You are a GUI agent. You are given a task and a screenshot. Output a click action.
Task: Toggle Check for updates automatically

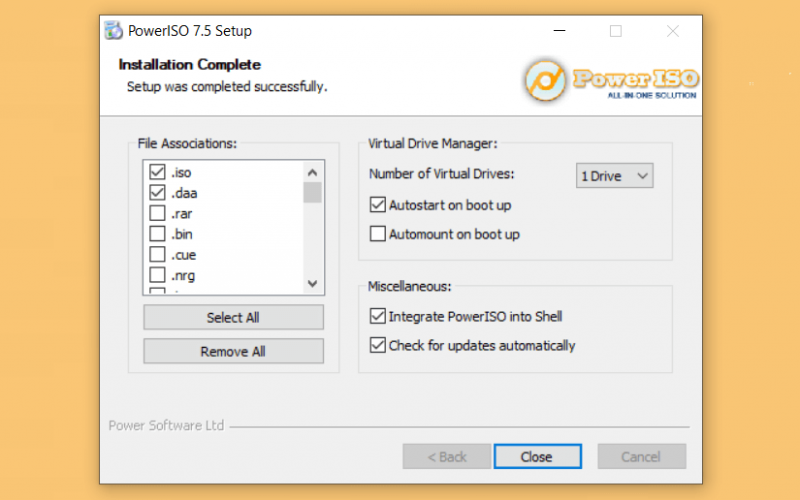click(378, 345)
